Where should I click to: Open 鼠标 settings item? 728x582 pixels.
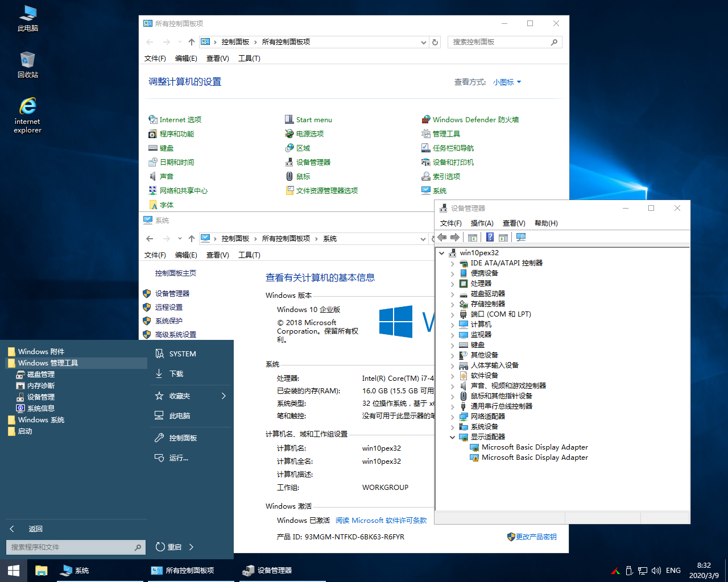(x=297, y=176)
